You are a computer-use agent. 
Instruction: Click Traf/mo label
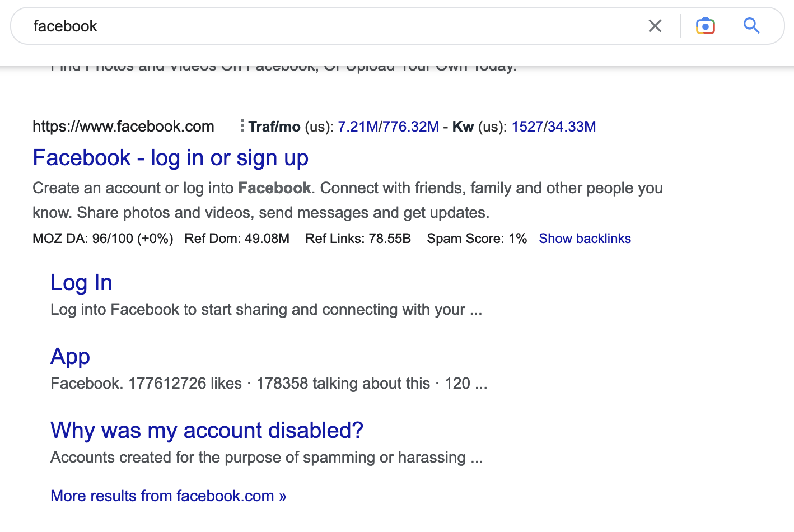pyautogui.click(x=274, y=127)
